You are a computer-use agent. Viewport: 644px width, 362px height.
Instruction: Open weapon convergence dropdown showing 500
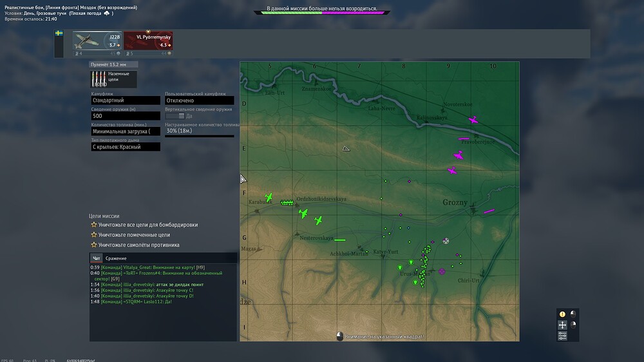(x=126, y=116)
